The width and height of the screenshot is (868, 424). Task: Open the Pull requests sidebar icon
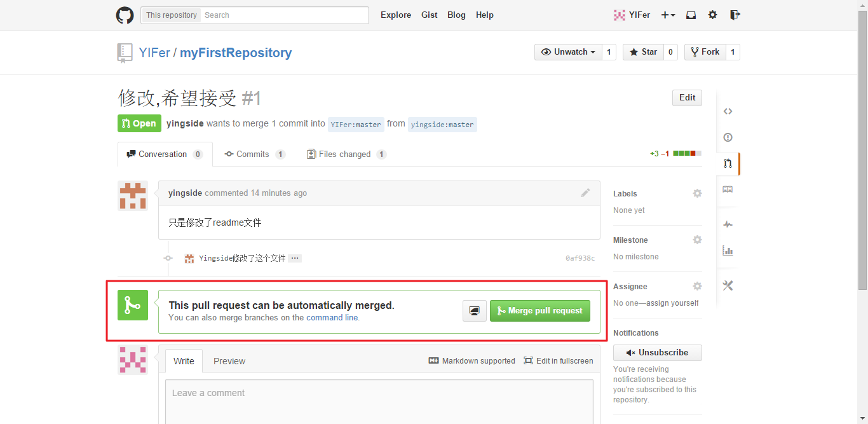[728, 163]
